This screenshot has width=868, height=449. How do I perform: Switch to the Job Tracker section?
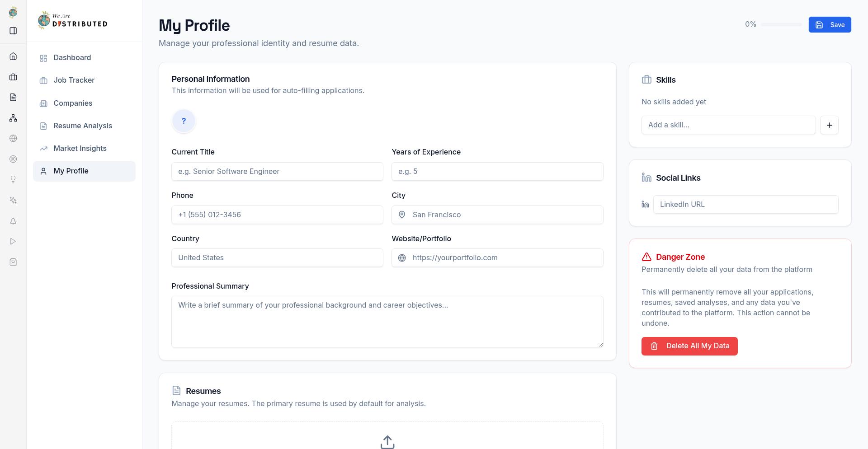point(74,80)
